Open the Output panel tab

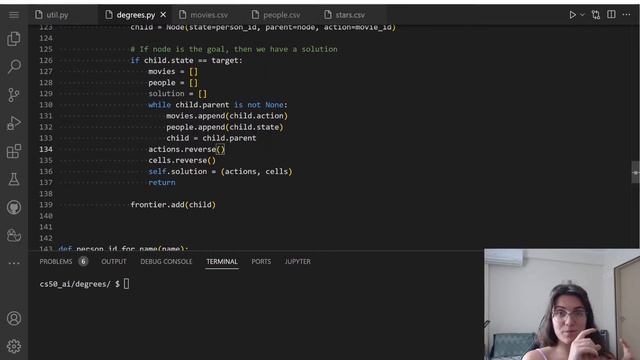114,262
